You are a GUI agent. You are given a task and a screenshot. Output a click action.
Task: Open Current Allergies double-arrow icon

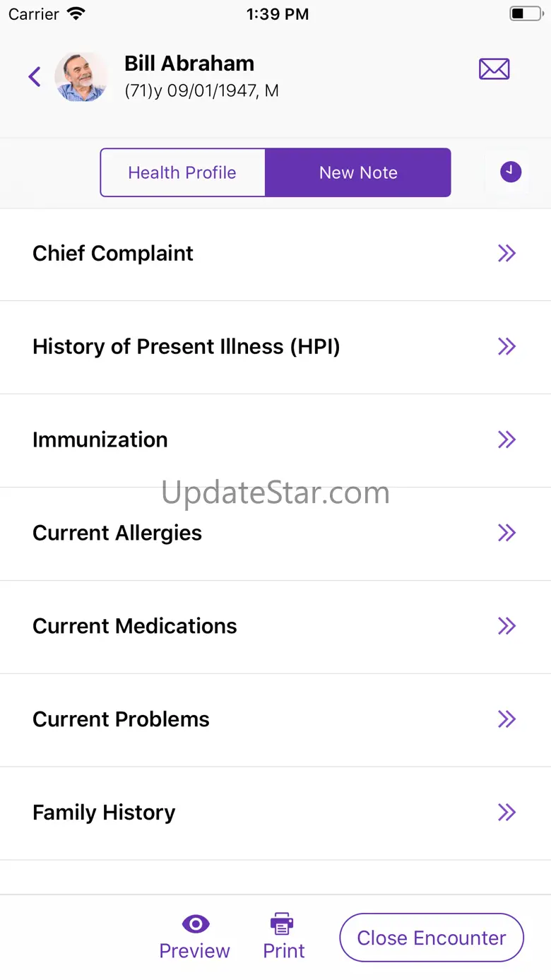tap(506, 533)
